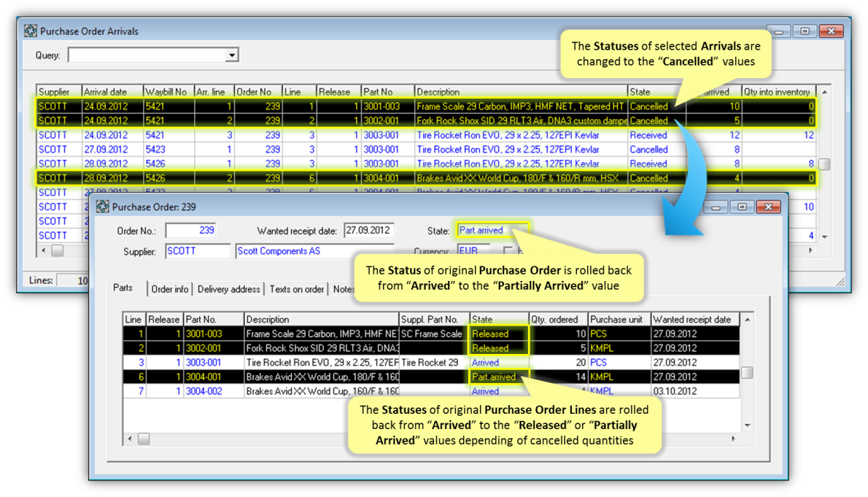The image size is (868, 497).
Task: Click the left arrow of the Parts horizontal scrollbar
Action: coord(130,439)
